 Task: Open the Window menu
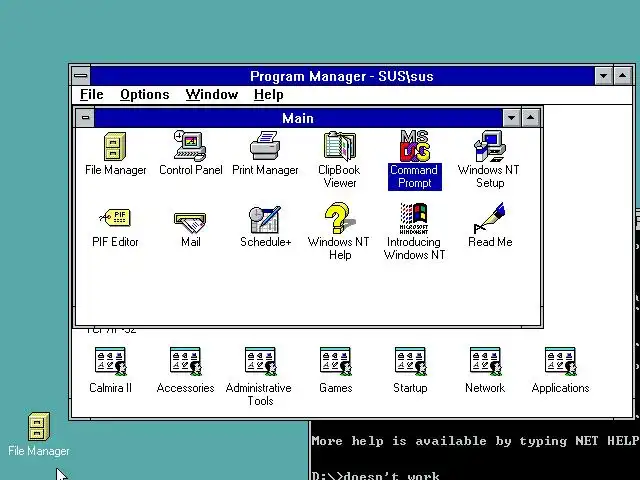211,95
